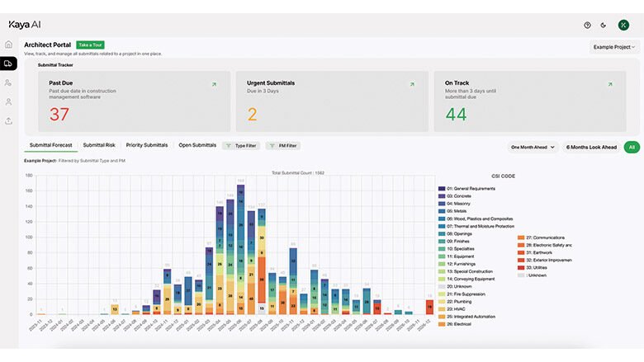Screen dimensions: 644x362
Task: Click the Take a Tour button
Action: pos(90,45)
